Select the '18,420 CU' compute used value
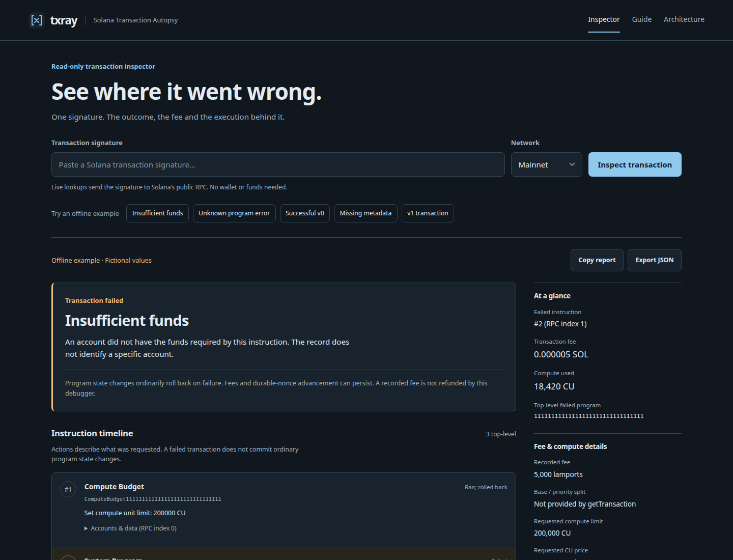The width and height of the screenshot is (733, 560). coord(554,386)
